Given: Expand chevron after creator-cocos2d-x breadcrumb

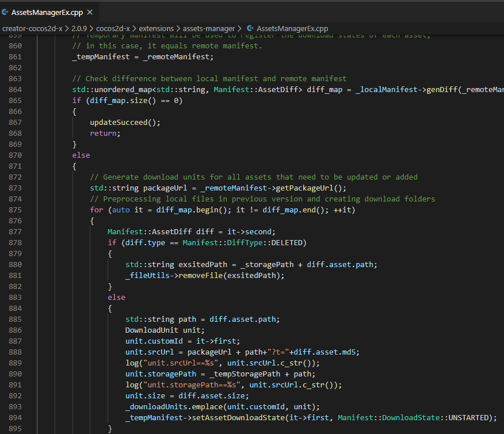Looking at the screenshot, I should coord(67,29).
